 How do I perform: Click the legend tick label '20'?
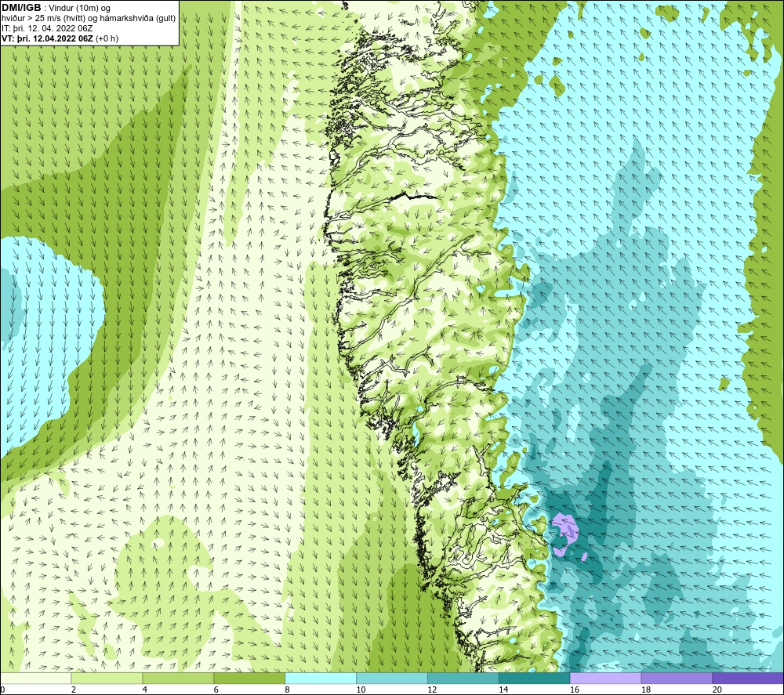coord(717,690)
